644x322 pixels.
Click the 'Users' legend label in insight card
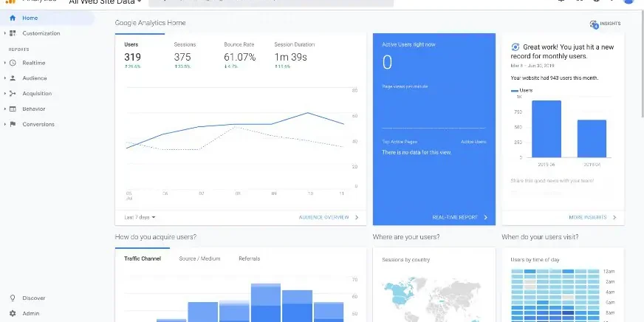[x=526, y=90]
